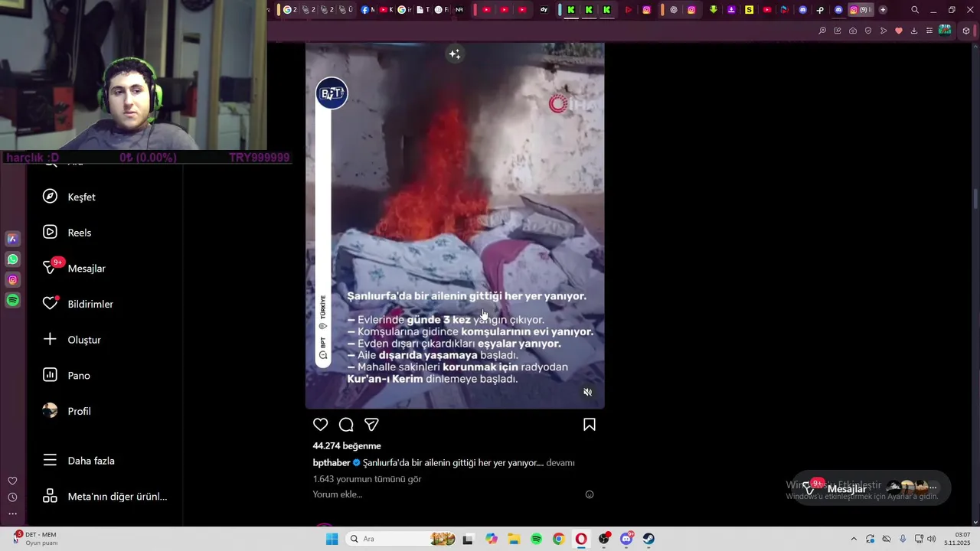Image resolution: width=980 pixels, height=551 pixels.
Task: Open the volume control in the system tray
Action: tap(932, 539)
